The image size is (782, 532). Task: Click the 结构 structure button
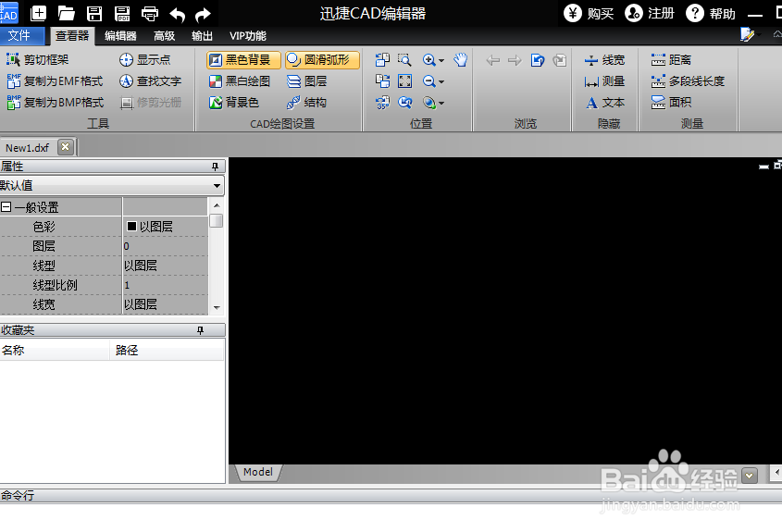tap(306, 102)
